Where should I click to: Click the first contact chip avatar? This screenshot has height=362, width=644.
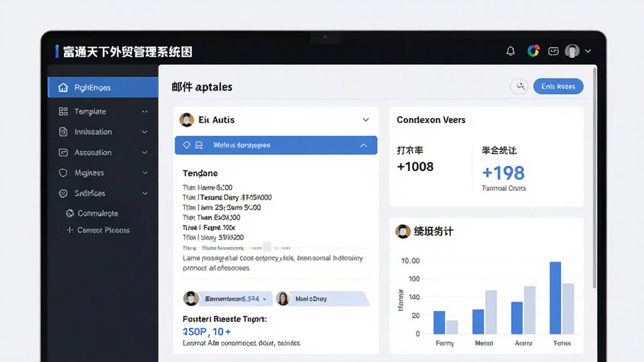pos(191,299)
